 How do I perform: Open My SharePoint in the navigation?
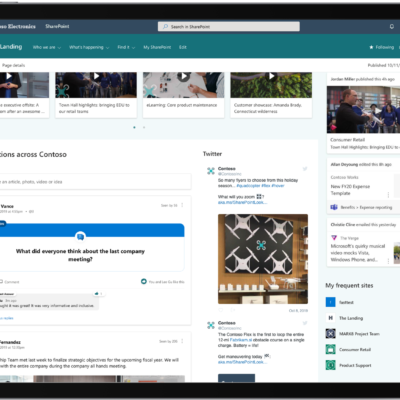(x=157, y=47)
